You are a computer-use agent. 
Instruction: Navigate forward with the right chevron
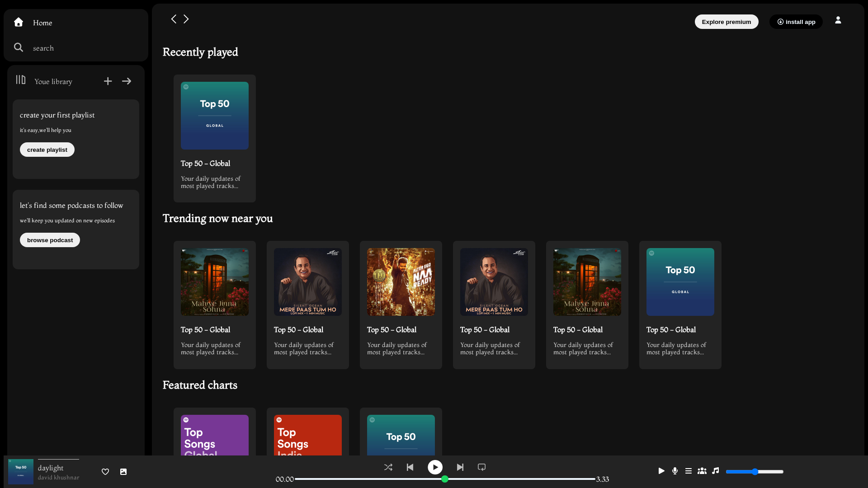tap(186, 19)
